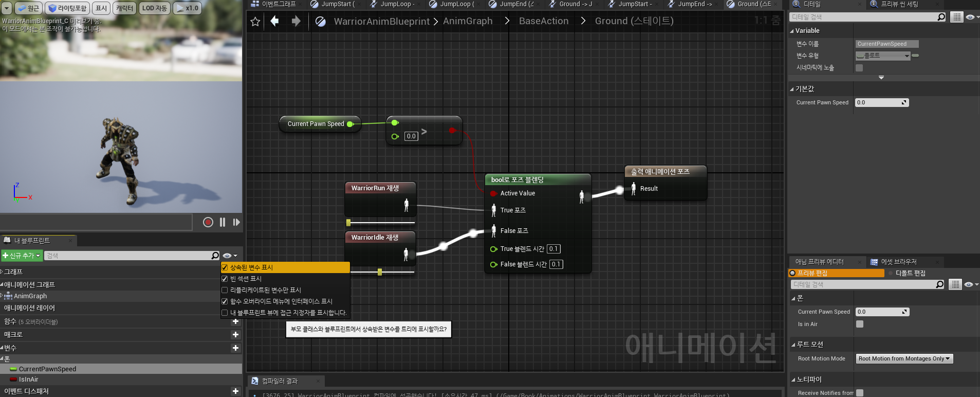Click the Lit view mode button
980x397 pixels.
coord(67,8)
